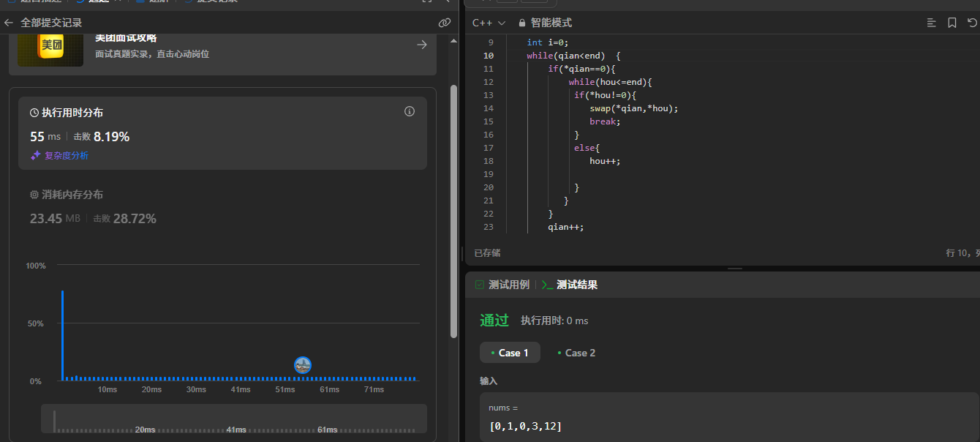
Task: Click the bookmark icon in editor toolbar
Action: pyautogui.click(x=952, y=23)
